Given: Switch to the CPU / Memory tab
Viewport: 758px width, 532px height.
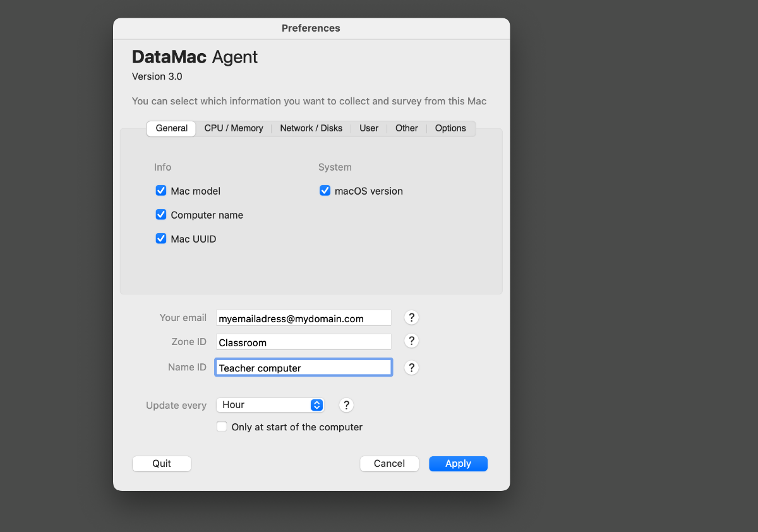Looking at the screenshot, I should click(234, 128).
